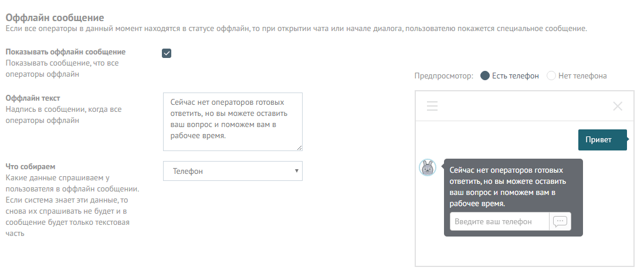Viewport: 644px width, 274px height.
Task: Click the offline message bubble text in the preview
Action: click(507, 187)
